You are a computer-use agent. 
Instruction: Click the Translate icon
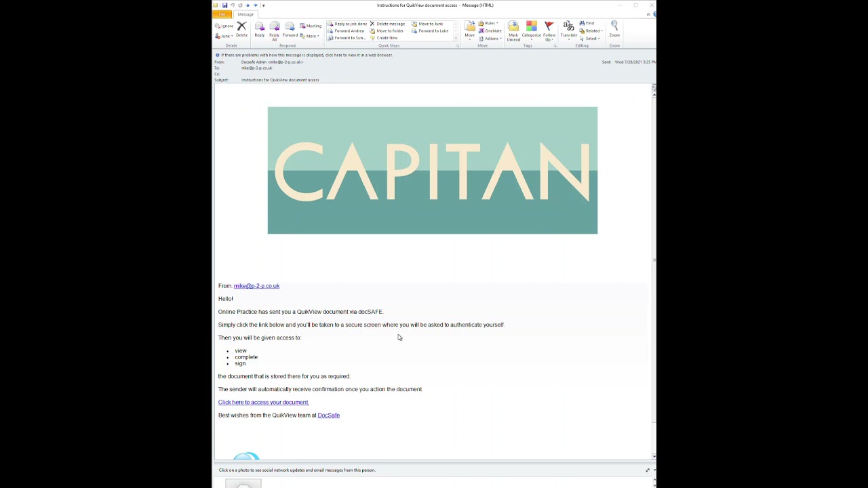pos(569,30)
